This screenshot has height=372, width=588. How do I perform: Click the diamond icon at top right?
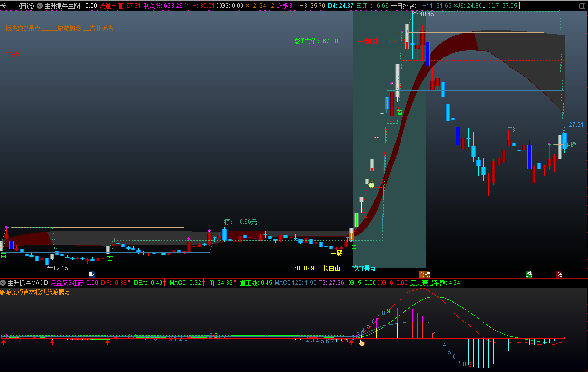[x=573, y=6]
